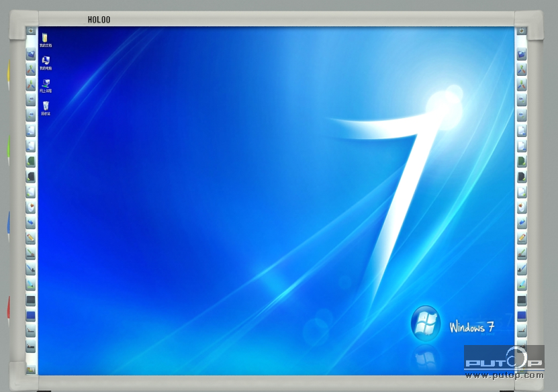This screenshot has height=392, width=558.
Task: Pick the pencil tool in right toolbar
Action: click(x=522, y=238)
